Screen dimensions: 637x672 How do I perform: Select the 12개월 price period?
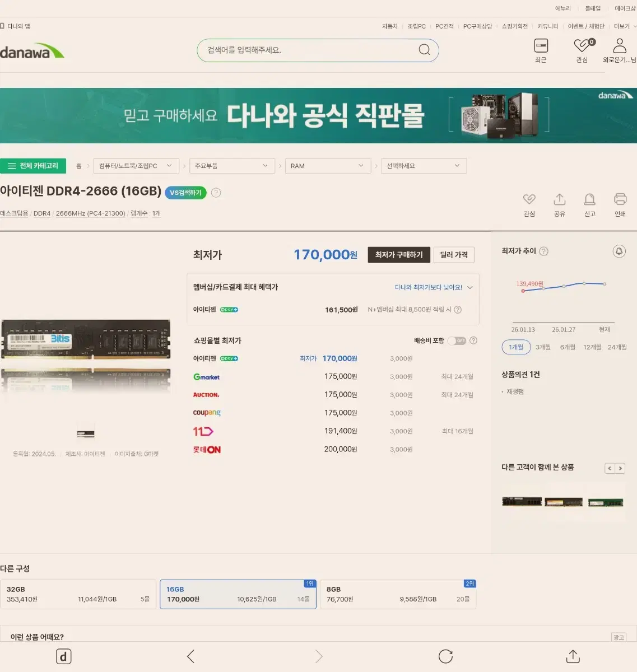pyautogui.click(x=592, y=347)
